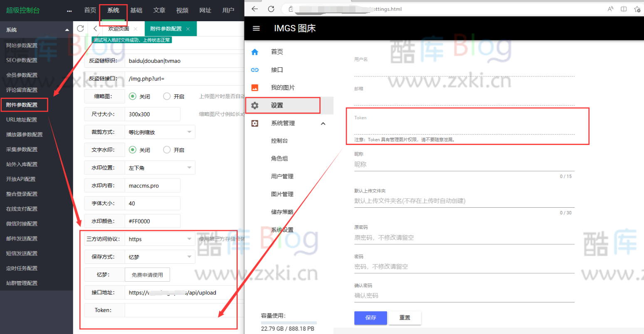Open the 视频 menu in the top bar
Viewport: 644px width, 334px height.
(182, 10)
